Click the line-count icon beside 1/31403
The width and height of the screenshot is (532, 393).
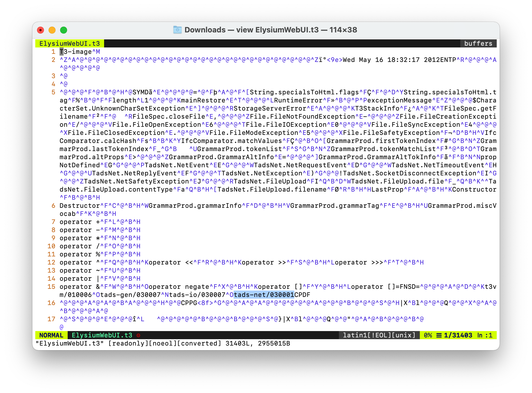pos(439,335)
